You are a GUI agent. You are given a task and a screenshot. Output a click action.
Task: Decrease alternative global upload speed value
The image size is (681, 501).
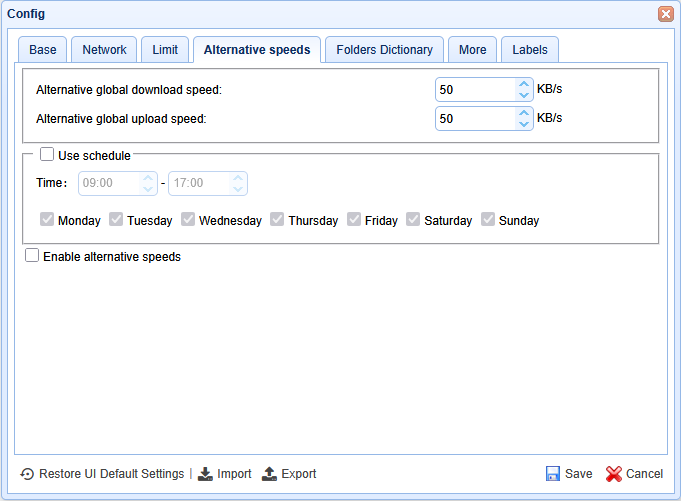pos(524,124)
